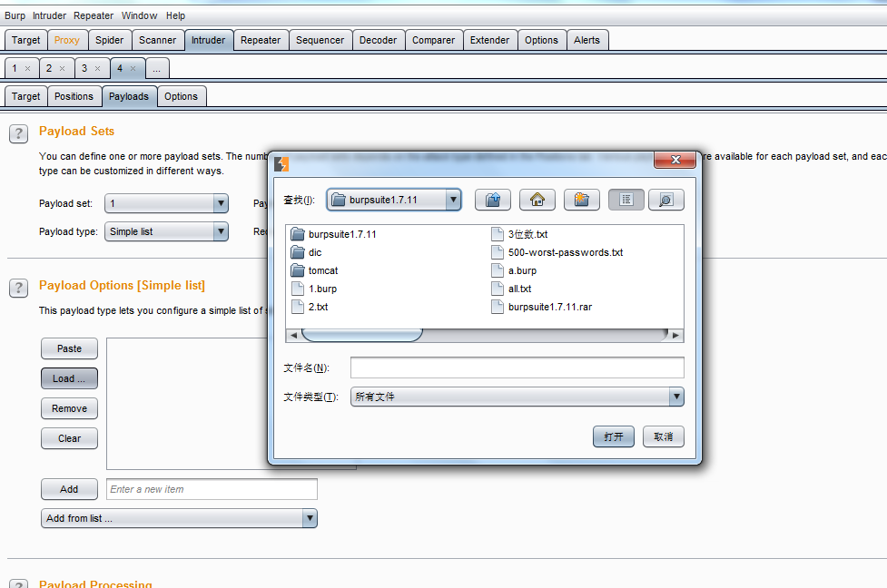Click the Paste button
887x588 pixels.
coord(69,348)
